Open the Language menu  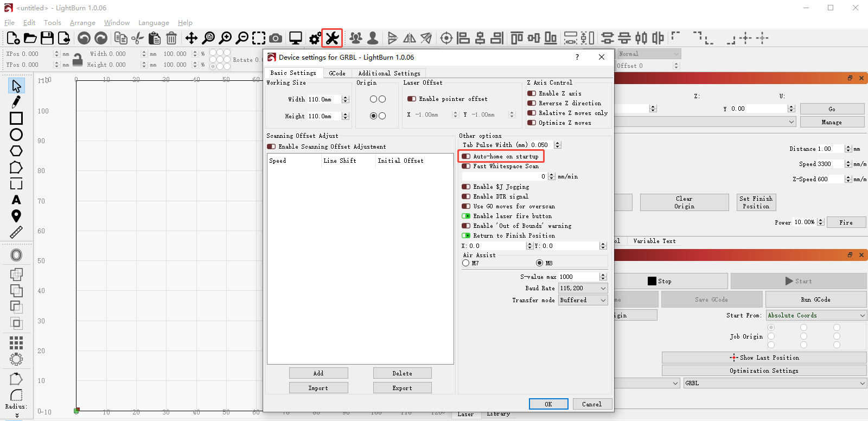tap(154, 23)
